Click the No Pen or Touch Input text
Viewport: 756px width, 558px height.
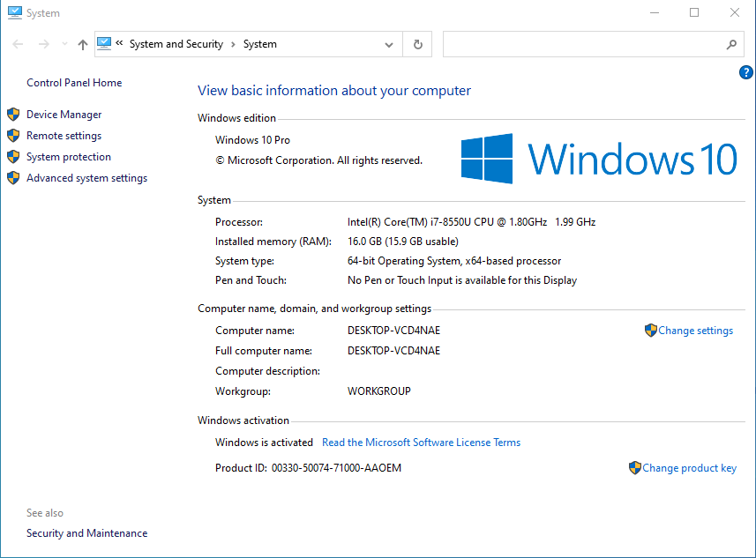462,280
